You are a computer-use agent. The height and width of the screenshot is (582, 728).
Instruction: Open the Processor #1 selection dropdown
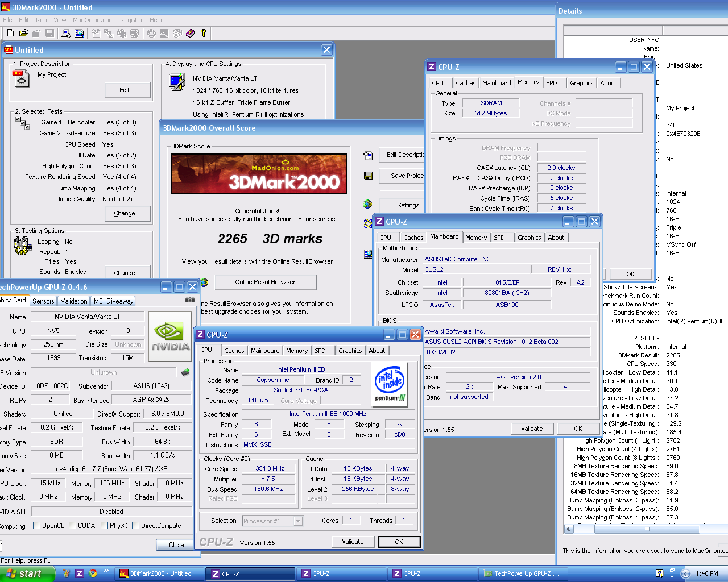(298, 521)
